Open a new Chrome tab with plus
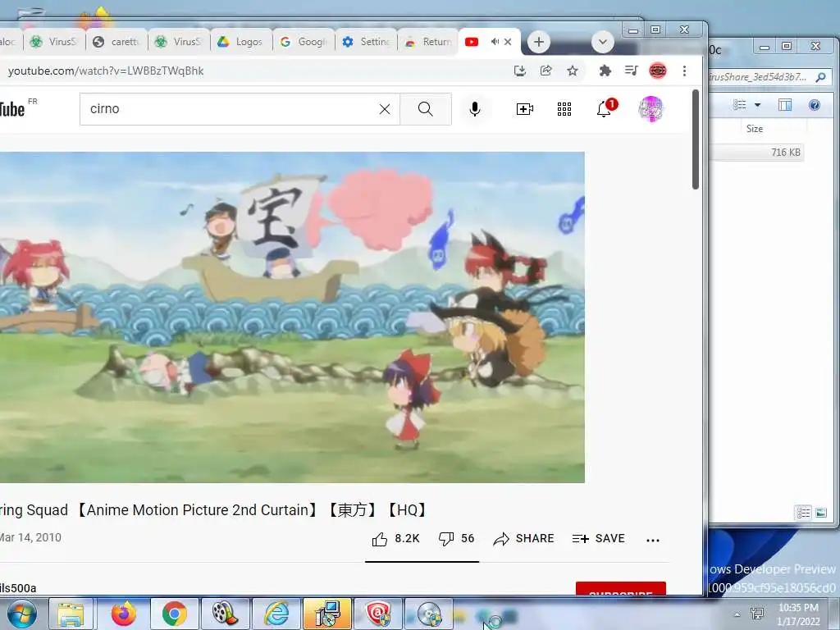Image resolution: width=840 pixels, height=630 pixels. point(539,42)
